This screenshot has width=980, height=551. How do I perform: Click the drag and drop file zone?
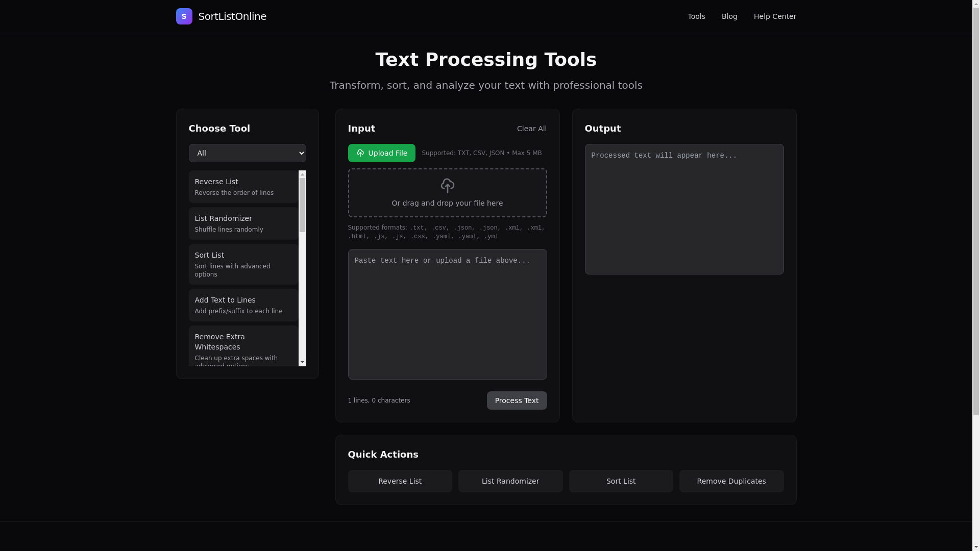pos(447,193)
